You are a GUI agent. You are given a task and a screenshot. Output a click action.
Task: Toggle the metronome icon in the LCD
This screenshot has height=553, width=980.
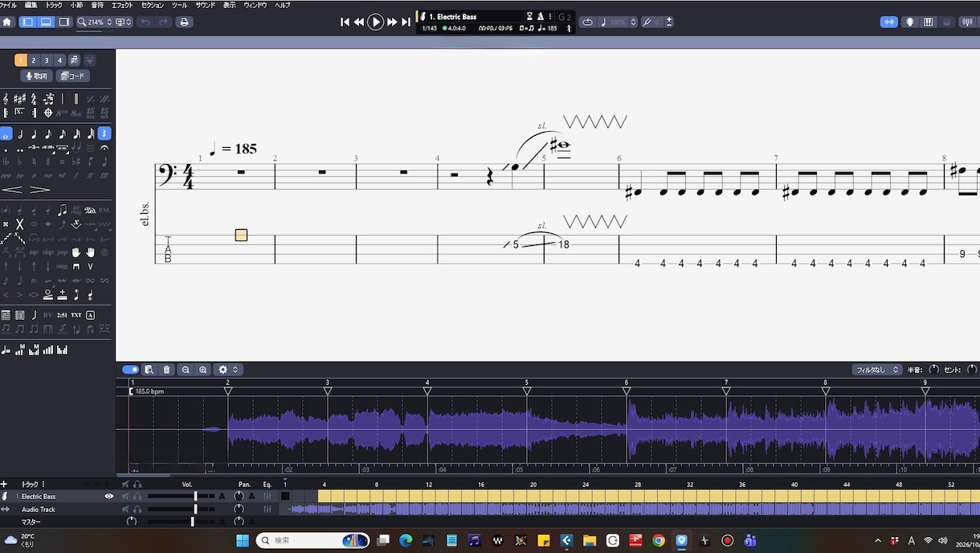pyautogui.click(x=540, y=16)
